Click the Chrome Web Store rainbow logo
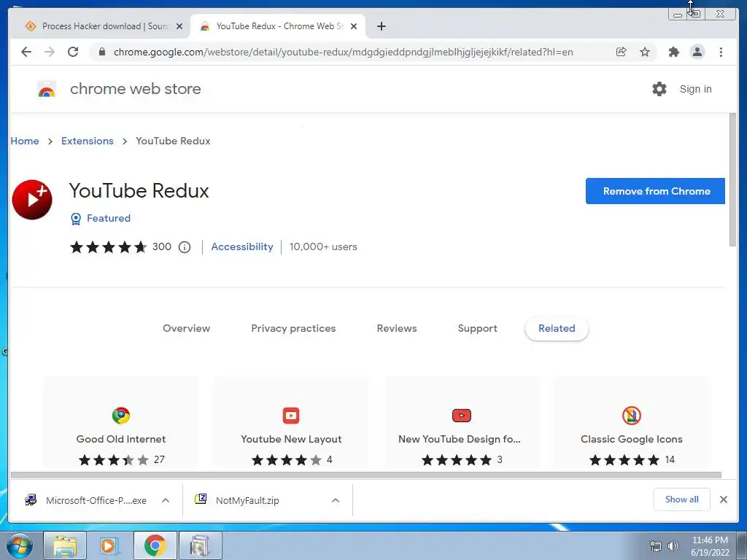This screenshot has height=560, width=747. point(46,89)
